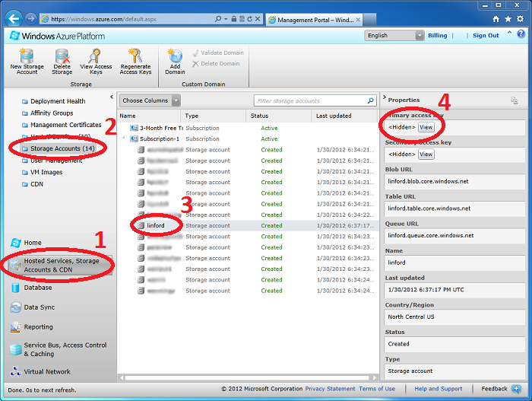This screenshot has width=532, height=401.
Task: Click Sign Out link
Action: [x=486, y=35]
